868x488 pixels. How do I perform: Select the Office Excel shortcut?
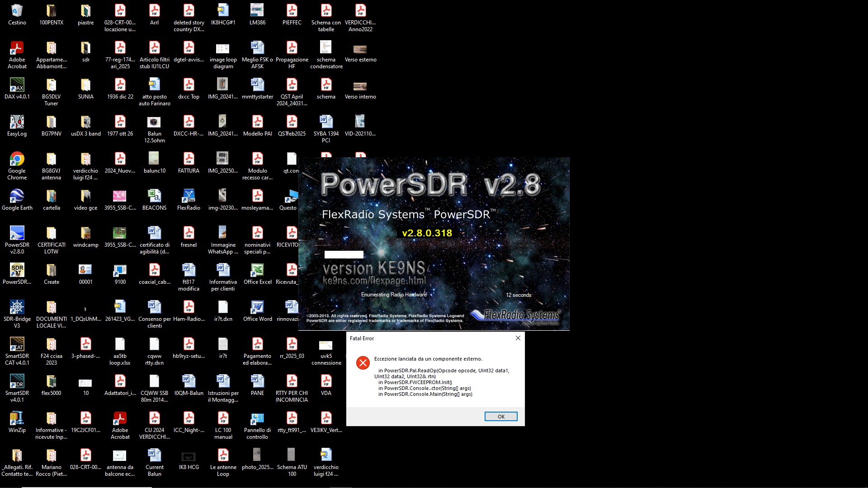(x=258, y=274)
